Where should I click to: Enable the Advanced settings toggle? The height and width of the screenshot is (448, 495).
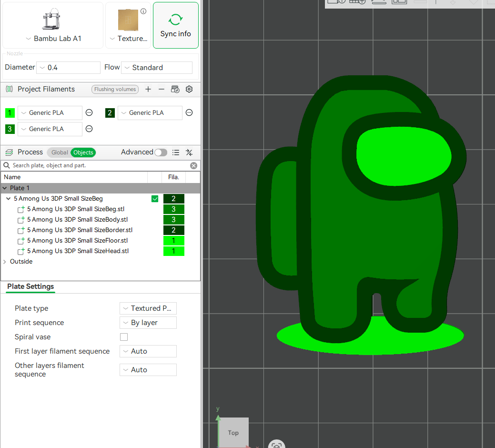click(161, 152)
